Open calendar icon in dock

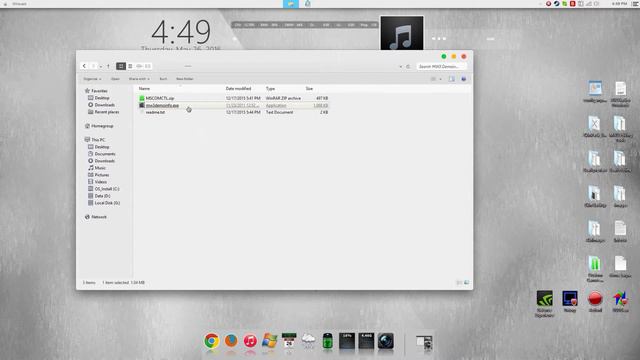pyautogui.click(x=289, y=341)
